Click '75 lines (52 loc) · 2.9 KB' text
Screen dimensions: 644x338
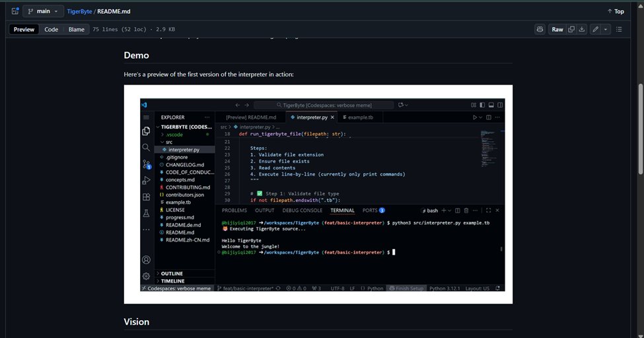coord(134,30)
